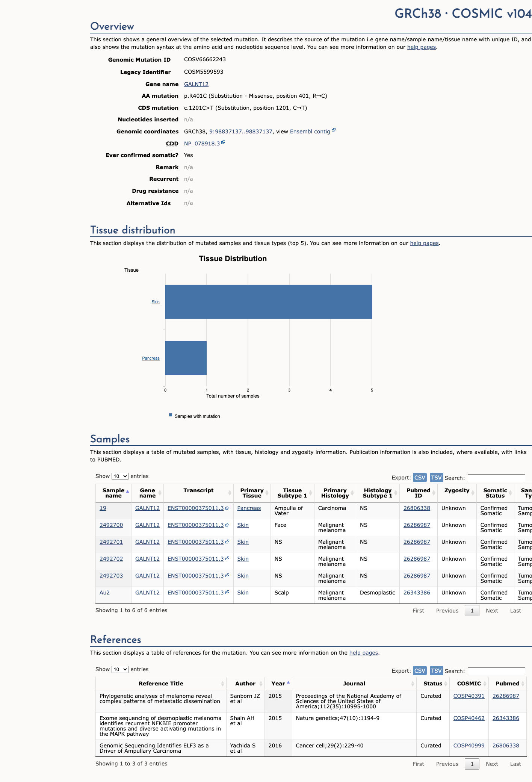532x782 pixels.
Task: Export the References table as CSV
Action: coord(420,671)
